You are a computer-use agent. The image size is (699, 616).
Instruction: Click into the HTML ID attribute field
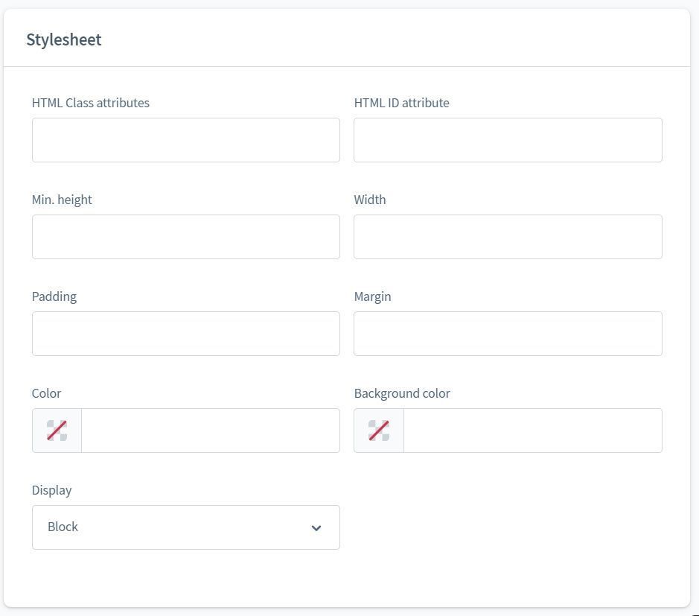tap(508, 140)
